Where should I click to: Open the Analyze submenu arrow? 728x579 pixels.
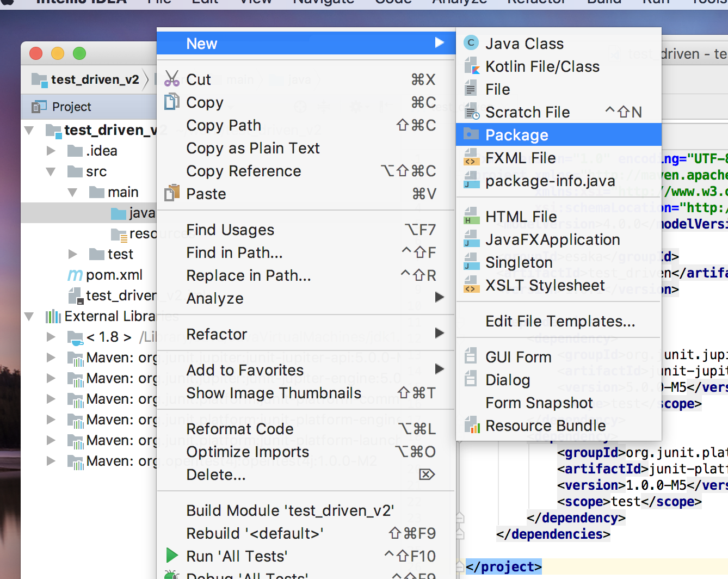point(440,297)
